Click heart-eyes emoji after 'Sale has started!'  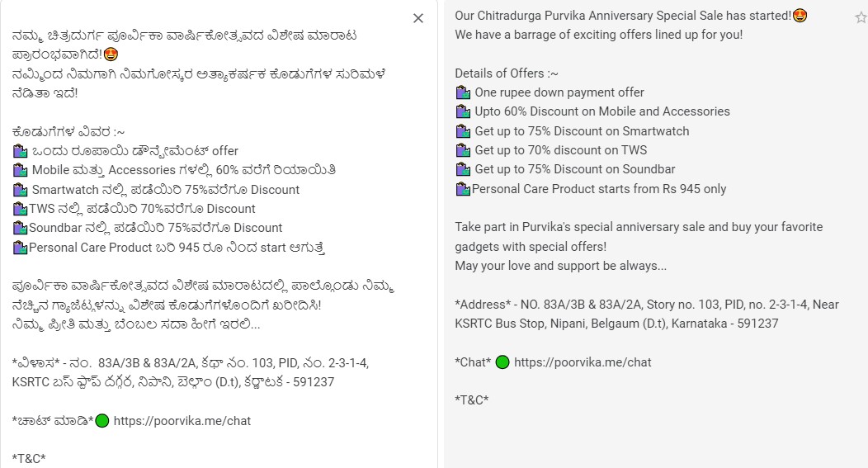tap(800, 16)
